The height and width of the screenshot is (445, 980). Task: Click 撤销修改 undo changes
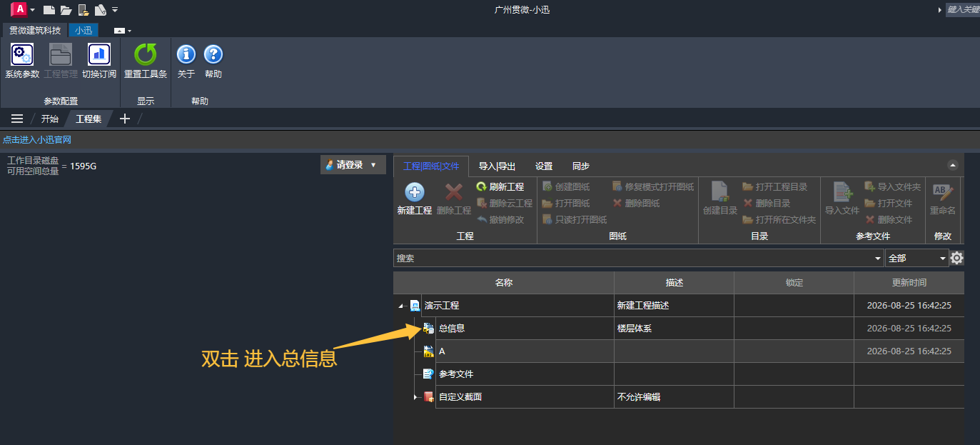click(500, 219)
